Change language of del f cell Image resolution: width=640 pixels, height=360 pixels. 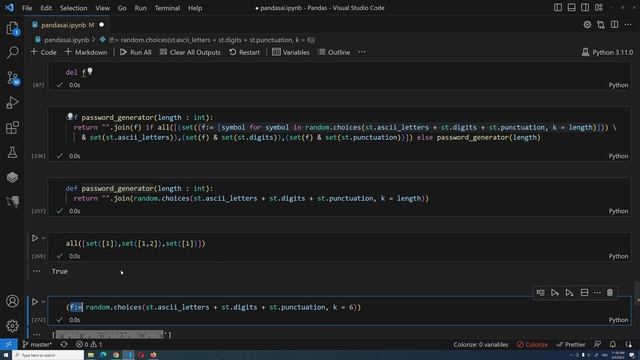click(618, 85)
